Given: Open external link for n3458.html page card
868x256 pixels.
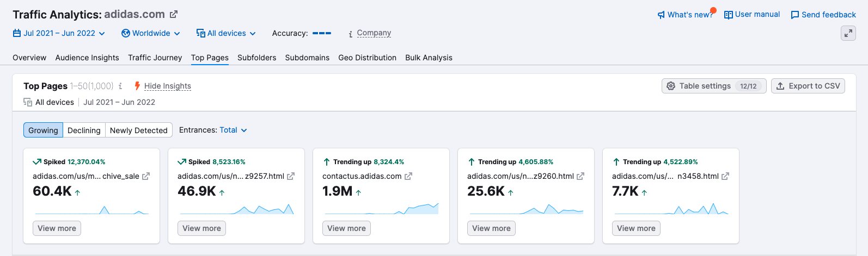Looking at the screenshot, I should click(725, 176).
